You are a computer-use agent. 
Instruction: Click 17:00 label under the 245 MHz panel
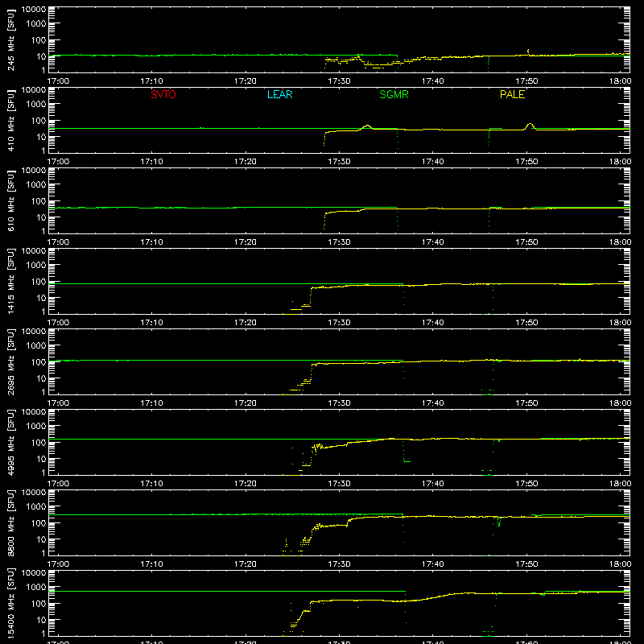[x=58, y=81]
